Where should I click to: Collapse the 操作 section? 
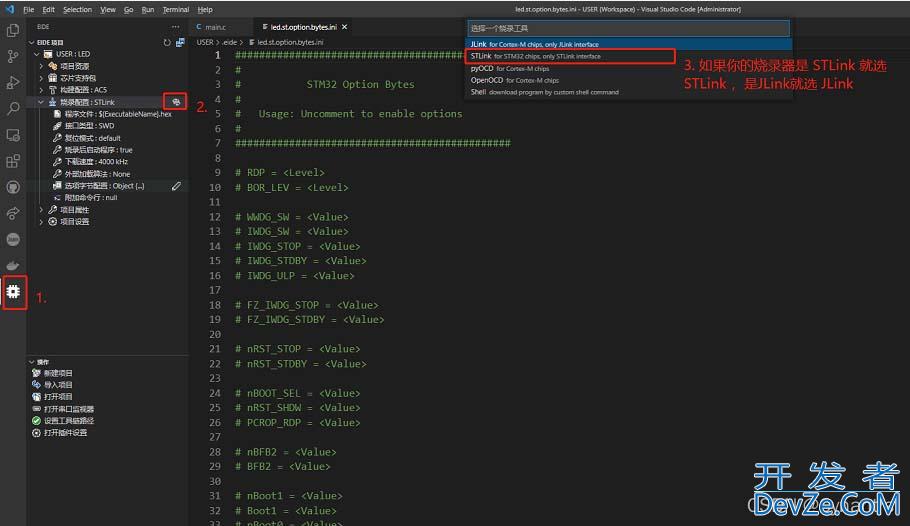point(32,362)
